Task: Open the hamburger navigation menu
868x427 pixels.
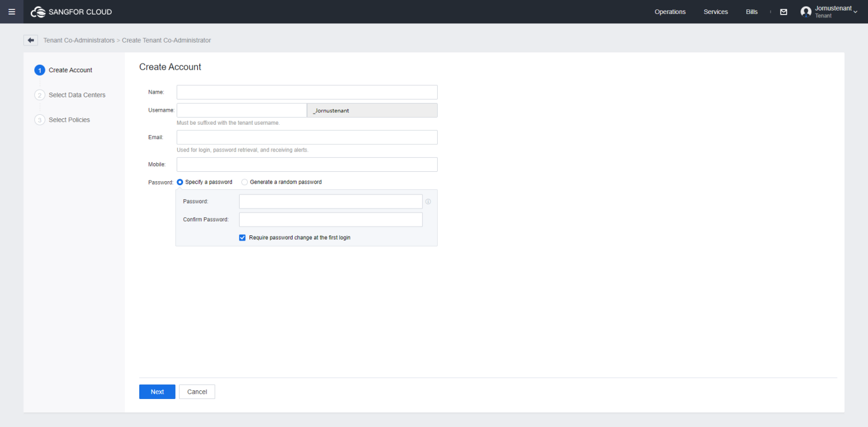Action: click(12, 12)
